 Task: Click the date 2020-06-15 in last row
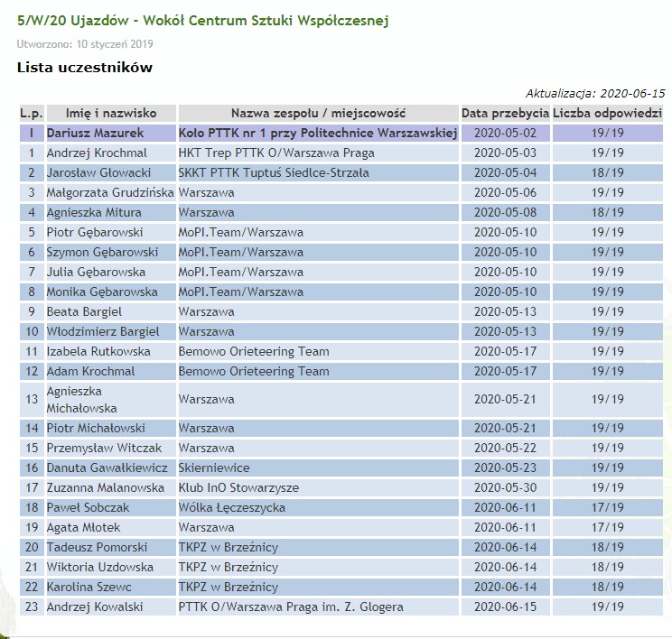505,607
